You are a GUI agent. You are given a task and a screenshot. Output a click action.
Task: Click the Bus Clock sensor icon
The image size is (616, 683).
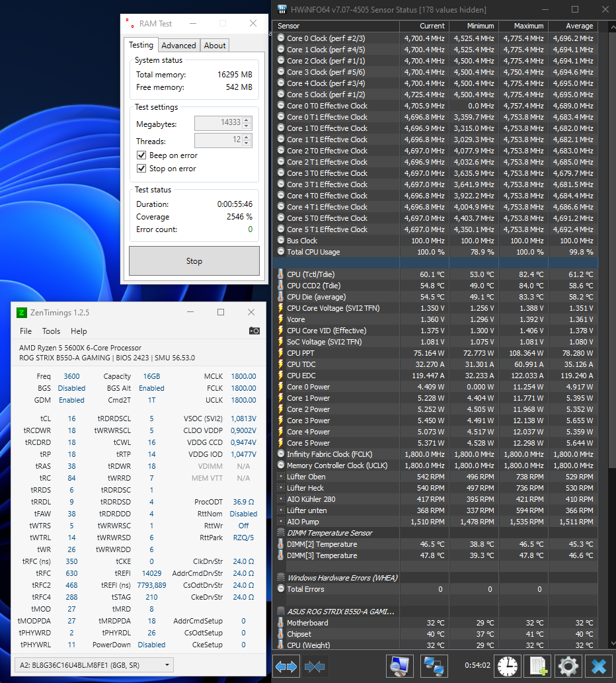[x=281, y=241]
